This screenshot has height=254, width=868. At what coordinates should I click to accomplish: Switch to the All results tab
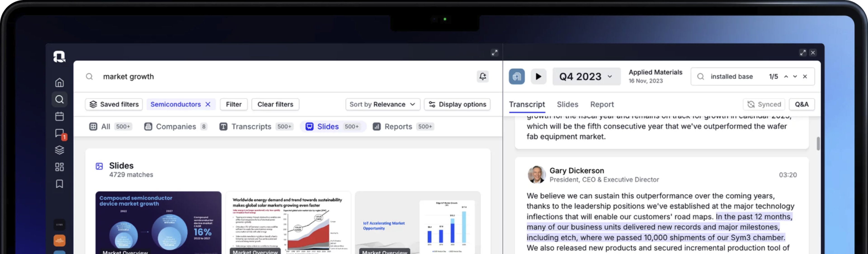tap(111, 127)
